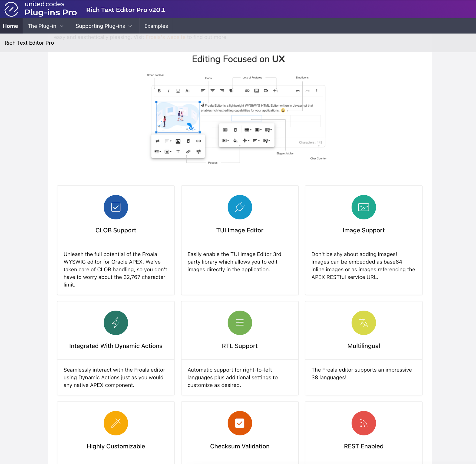This screenshot has width=476, height=464.
Task: Click the RTL Support alignment icon
Action: 240,323
